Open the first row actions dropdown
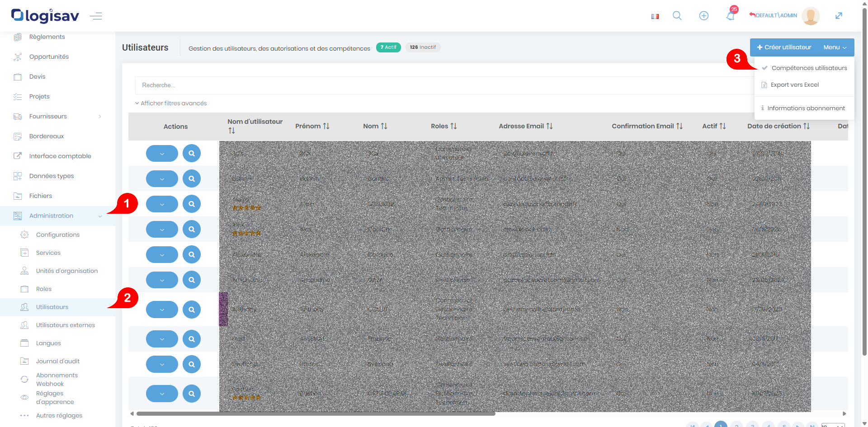Viewport: 868px width, 427px height. pos(162,154)
